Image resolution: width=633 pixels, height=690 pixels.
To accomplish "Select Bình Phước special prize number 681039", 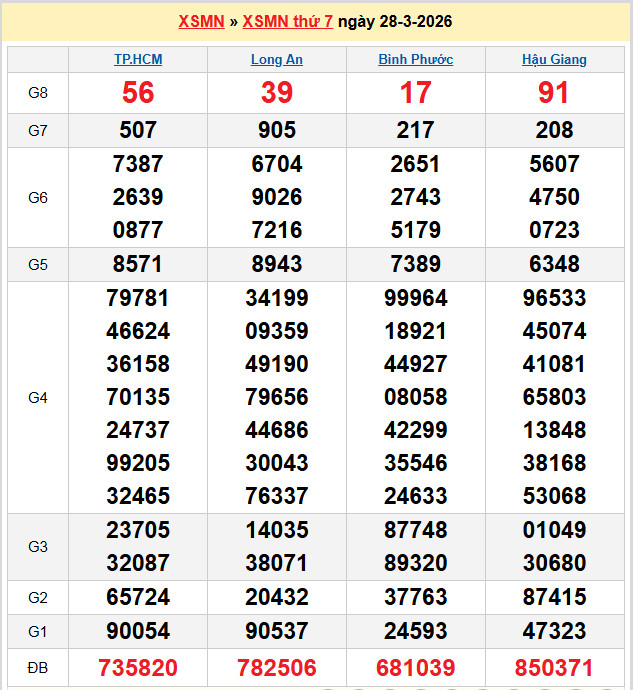I will [415, 668].
